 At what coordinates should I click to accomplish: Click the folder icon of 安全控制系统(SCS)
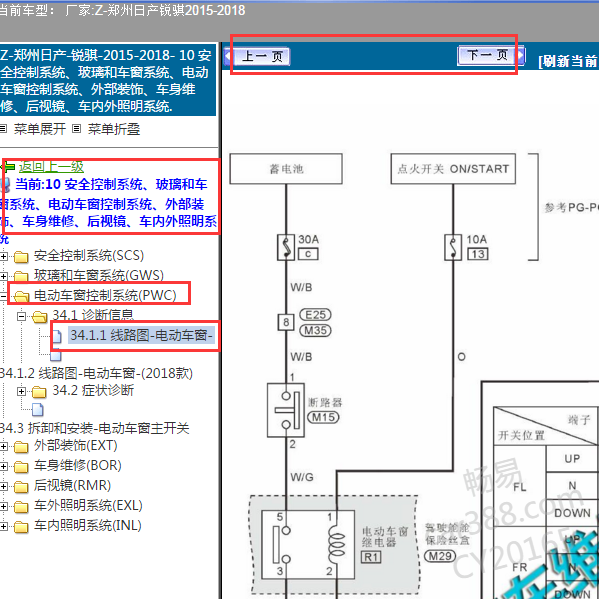21,257
